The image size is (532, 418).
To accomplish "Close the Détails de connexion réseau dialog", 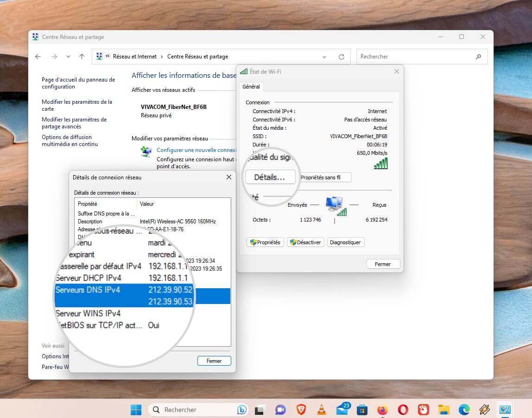I will coord(229,177).
